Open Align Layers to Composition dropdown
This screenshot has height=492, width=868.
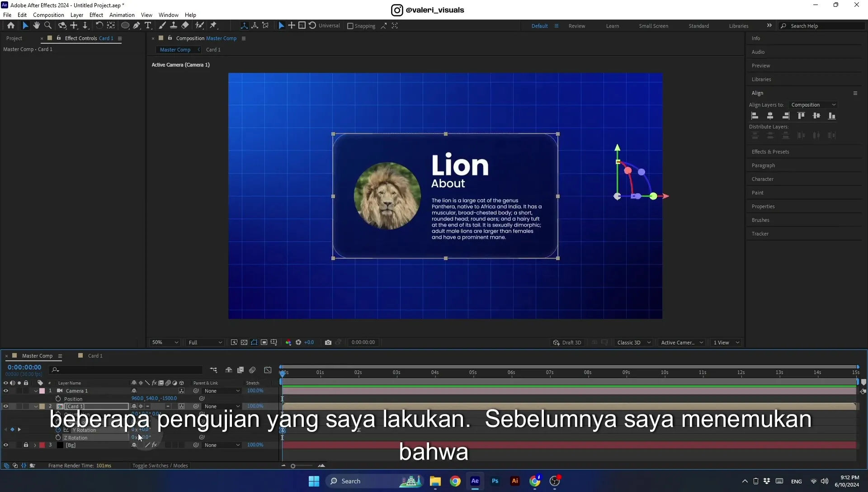coord(813,105)
